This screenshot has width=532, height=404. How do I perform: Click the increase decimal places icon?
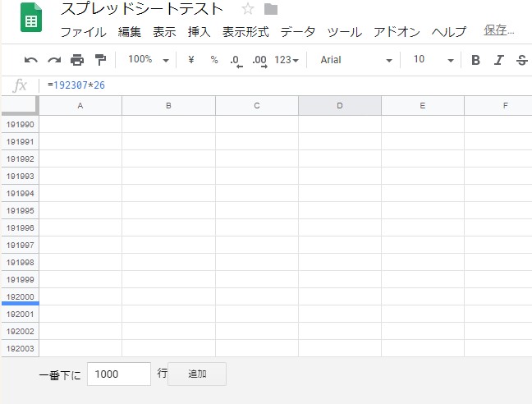click(x=259, y=60)
